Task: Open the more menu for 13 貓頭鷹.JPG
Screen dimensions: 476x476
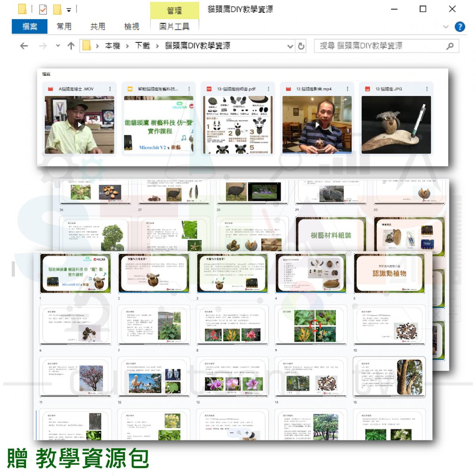Action: click(427, 89)
